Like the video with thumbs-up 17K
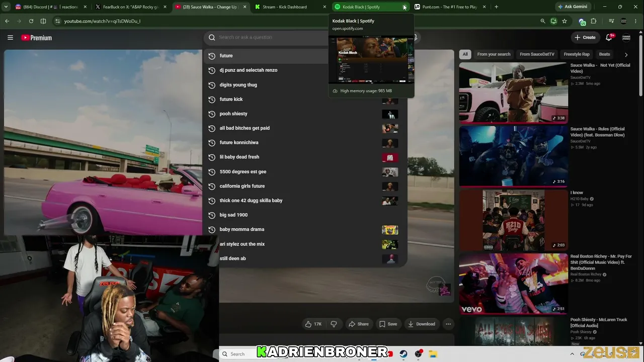Viewport: 644px width, 362px height. [313, 324]
